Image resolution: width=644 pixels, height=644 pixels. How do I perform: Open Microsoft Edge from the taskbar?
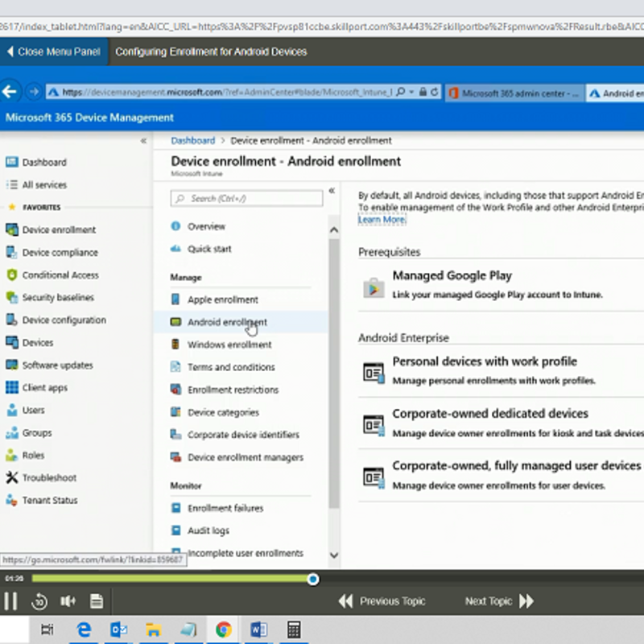coord(84,630)
